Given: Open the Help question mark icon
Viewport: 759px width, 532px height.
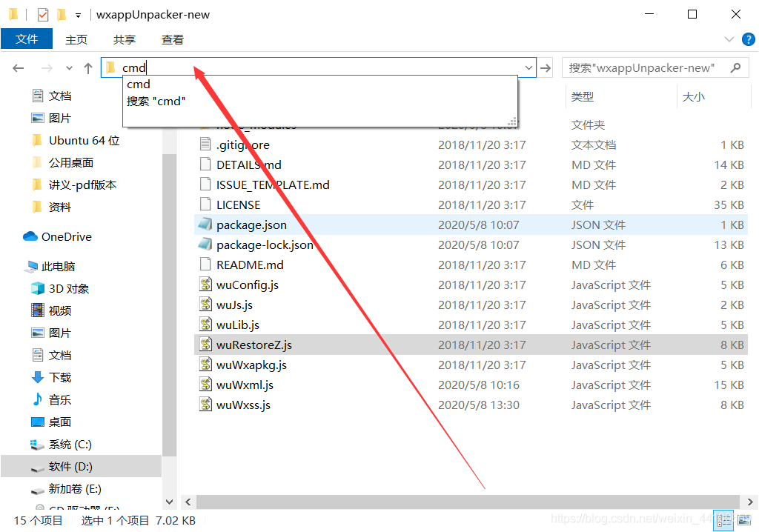Looking at the screenshot, I should tap(749, 39).
